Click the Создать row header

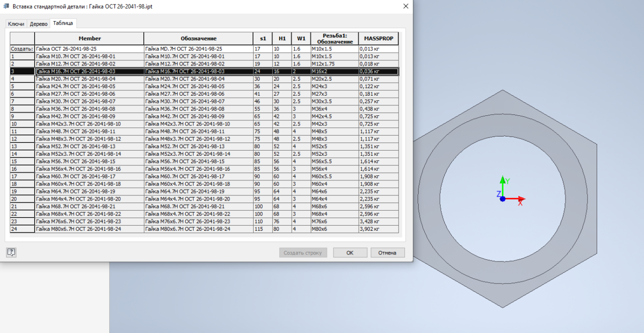click(22, 49)
